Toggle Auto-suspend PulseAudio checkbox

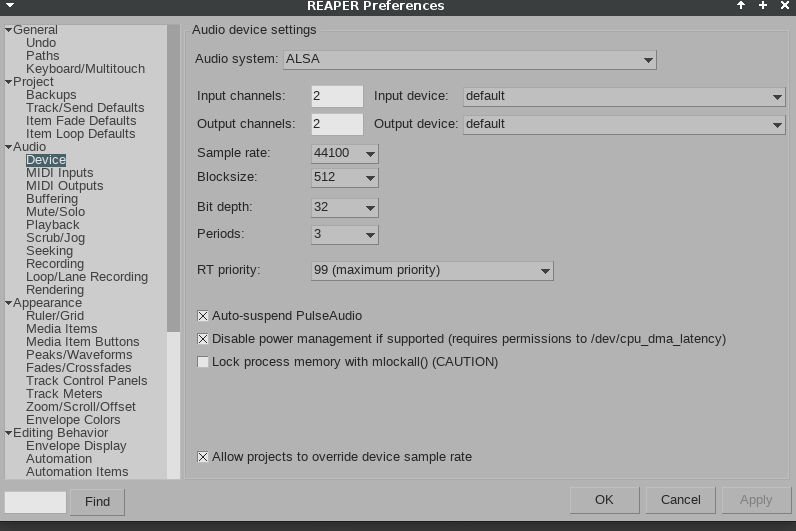click(x=204, y=316)
